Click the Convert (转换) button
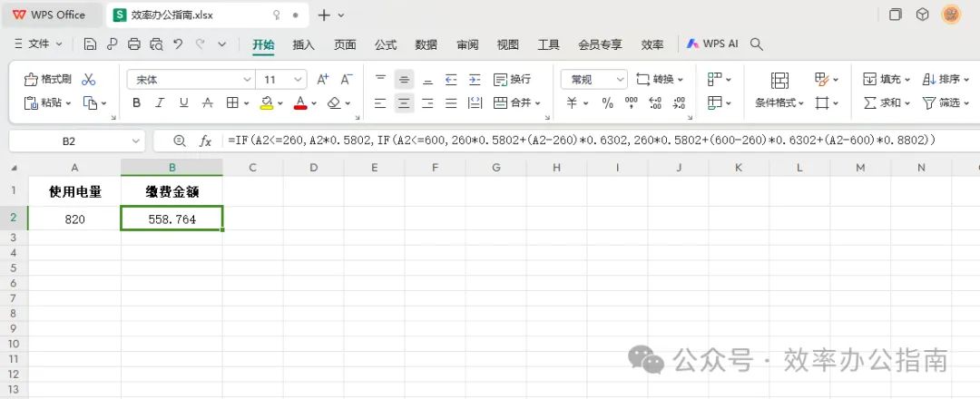 pyautogui.click(x=660, y=79)
